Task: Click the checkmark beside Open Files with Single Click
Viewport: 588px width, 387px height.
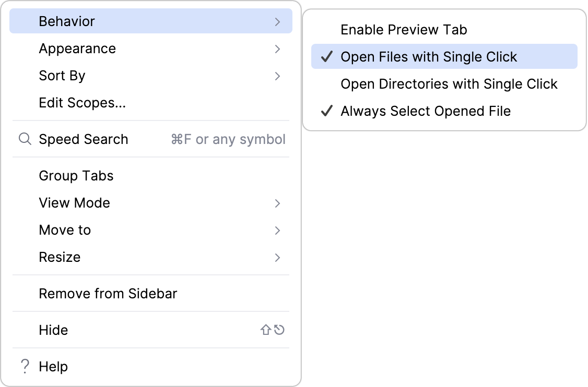Action: (x=326, y=56)
